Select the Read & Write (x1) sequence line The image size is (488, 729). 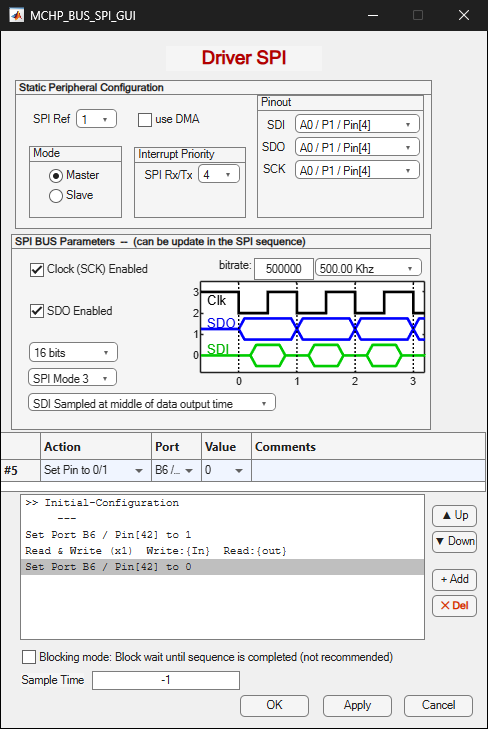point(222,550)
